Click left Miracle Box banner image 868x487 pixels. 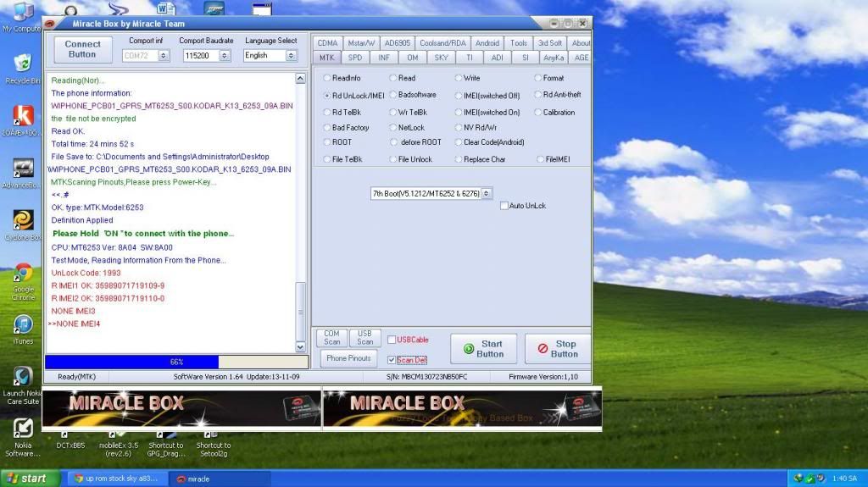181,408
